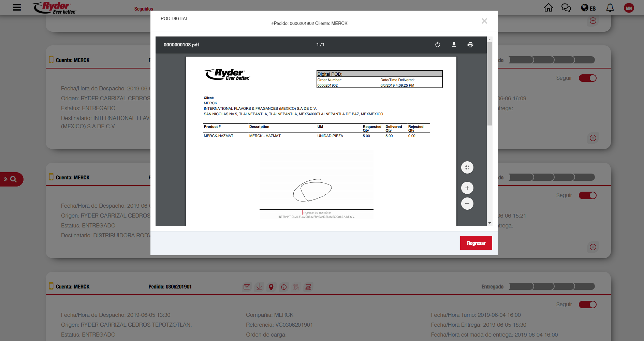Click the fit-to-page button in PDF viewer
The image size is (644, 341).
coord(467,167)
